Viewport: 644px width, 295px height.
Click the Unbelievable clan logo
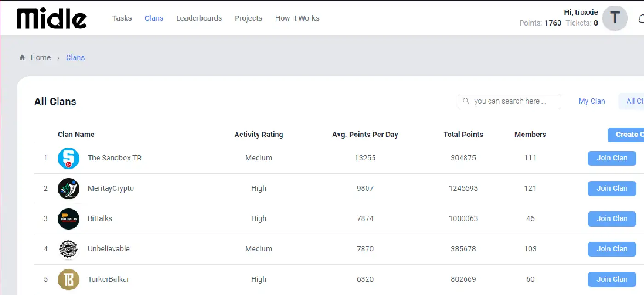[69, 249]
